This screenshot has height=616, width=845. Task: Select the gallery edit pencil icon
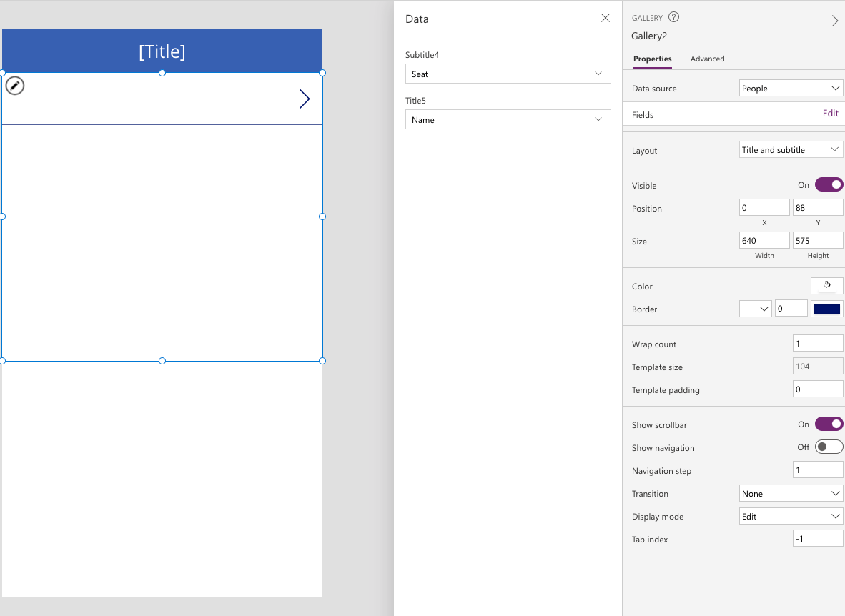click(x=15, y=86)
